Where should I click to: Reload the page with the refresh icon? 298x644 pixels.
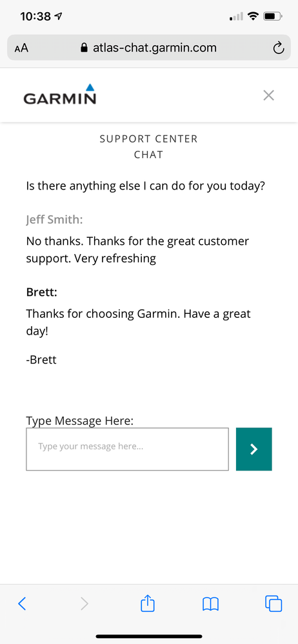tap(278, 48)
